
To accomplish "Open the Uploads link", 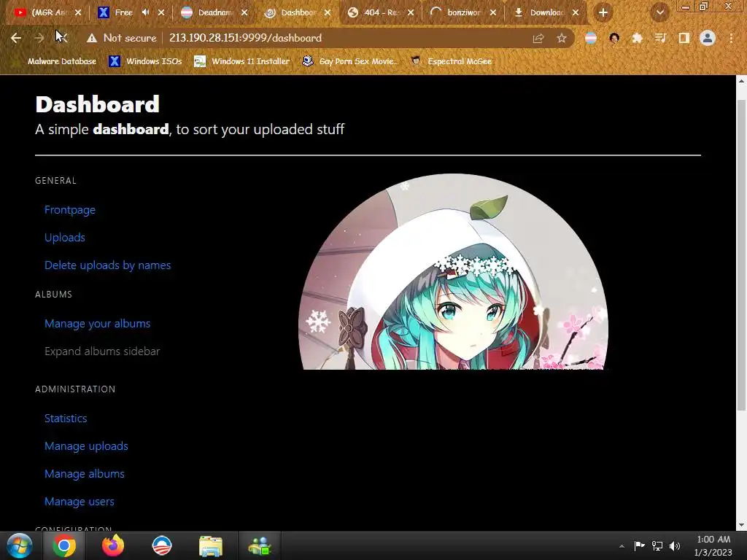I will [x=65, y=238].
